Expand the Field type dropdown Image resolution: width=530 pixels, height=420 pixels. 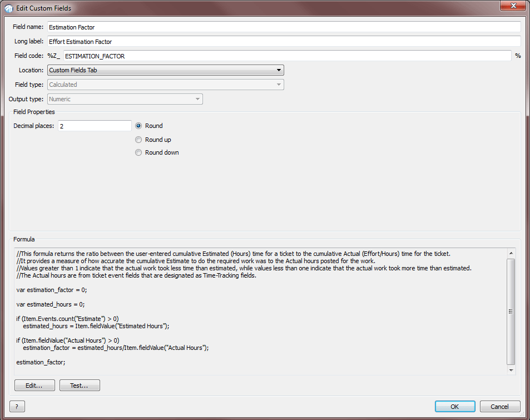[166, 85]
